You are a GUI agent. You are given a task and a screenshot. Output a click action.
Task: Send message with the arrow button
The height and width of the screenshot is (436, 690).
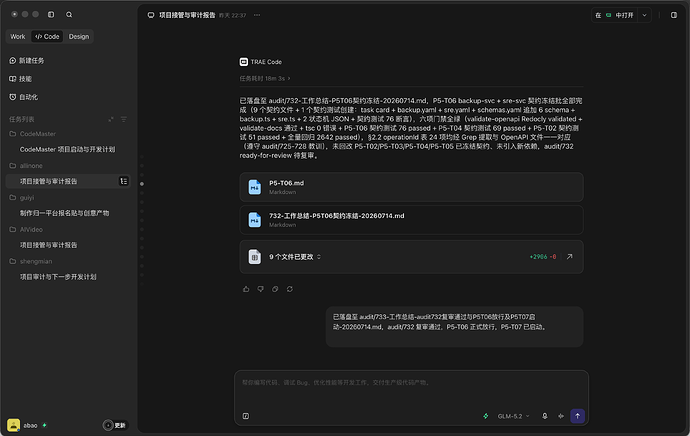577,416
